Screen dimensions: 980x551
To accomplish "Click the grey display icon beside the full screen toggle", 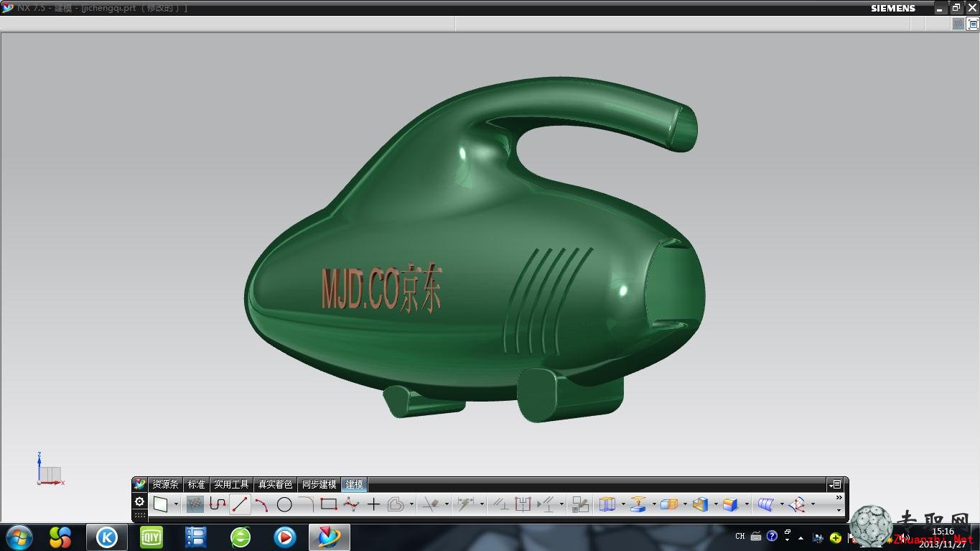I will (958, 24).
